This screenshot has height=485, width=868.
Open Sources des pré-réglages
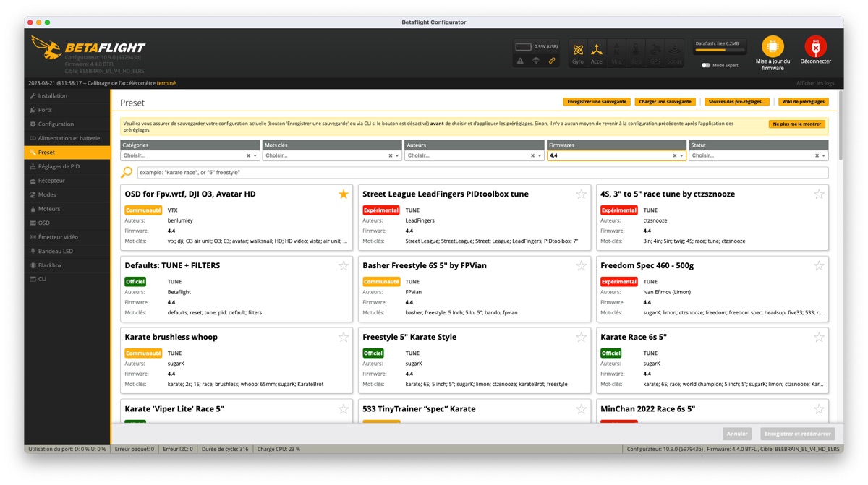737,102
